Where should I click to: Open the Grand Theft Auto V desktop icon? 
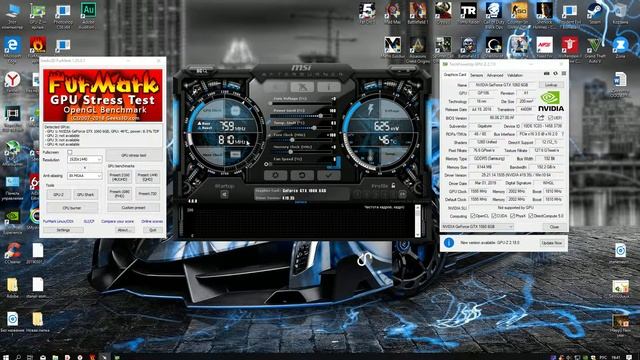coord(595,48)
